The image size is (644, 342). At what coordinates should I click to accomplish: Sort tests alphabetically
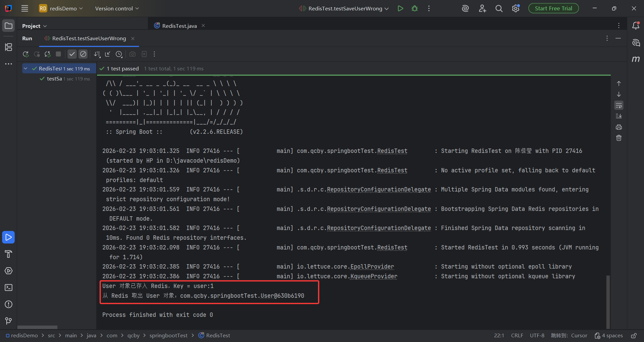click(x=97, y=54)
